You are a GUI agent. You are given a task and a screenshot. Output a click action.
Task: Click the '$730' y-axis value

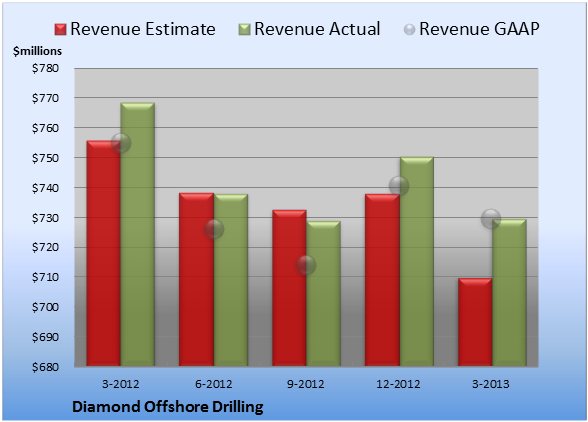(x=45, y=218)
